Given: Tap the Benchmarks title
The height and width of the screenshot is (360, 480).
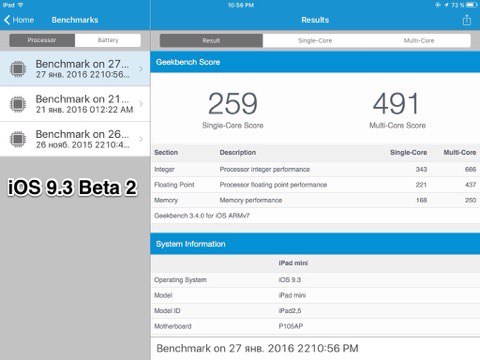Looking at the screenshot, I should tap(75, 20).
